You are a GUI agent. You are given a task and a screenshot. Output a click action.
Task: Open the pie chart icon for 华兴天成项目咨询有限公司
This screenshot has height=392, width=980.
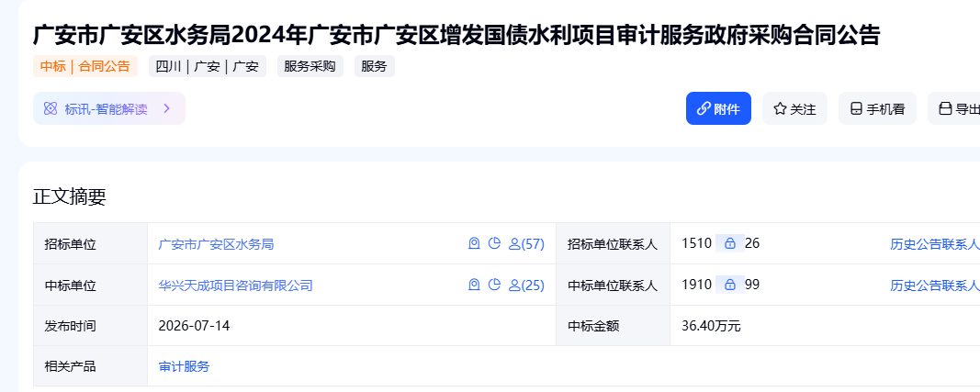tap(494, 286)
